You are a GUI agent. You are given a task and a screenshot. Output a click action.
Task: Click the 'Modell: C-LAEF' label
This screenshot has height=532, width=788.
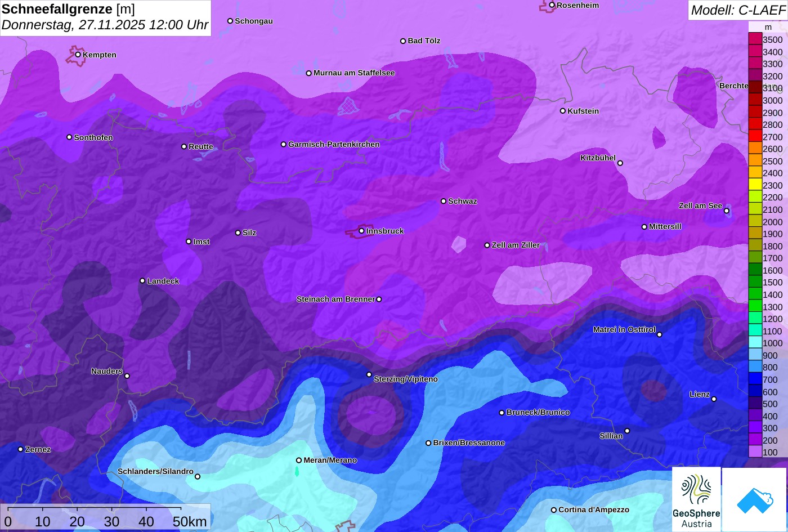click(737, 10)
